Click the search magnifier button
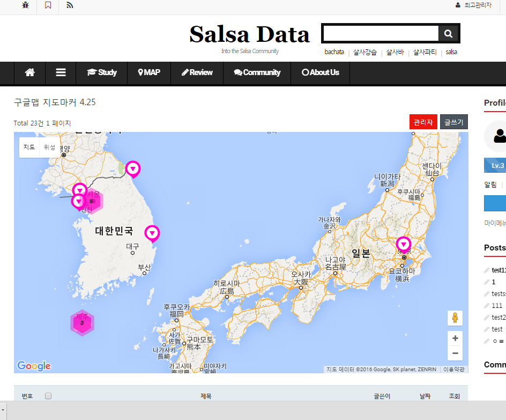This screenshot has width=506, height=420. 448,34
